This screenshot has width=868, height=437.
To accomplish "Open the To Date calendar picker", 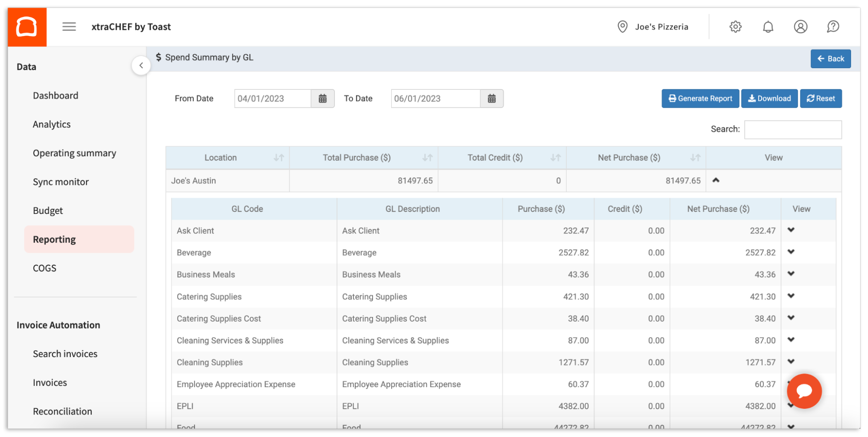I will coord(492,99).
